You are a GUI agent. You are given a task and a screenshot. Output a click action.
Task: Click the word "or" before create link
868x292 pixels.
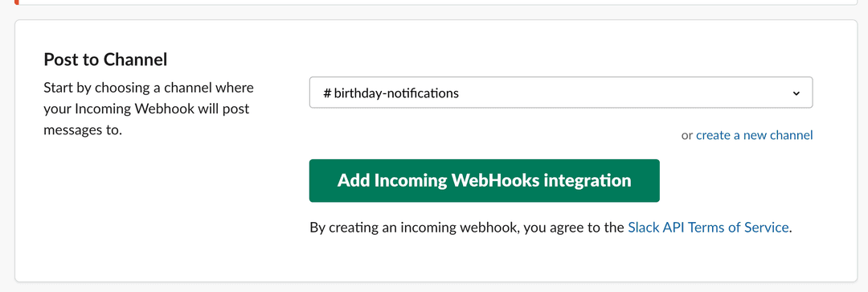687,135
